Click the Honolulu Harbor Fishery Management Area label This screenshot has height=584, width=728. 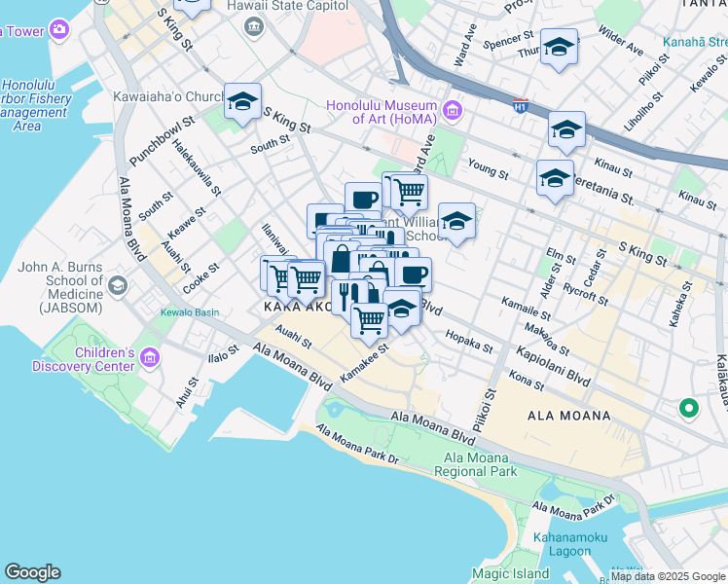[x=35, y=105]
